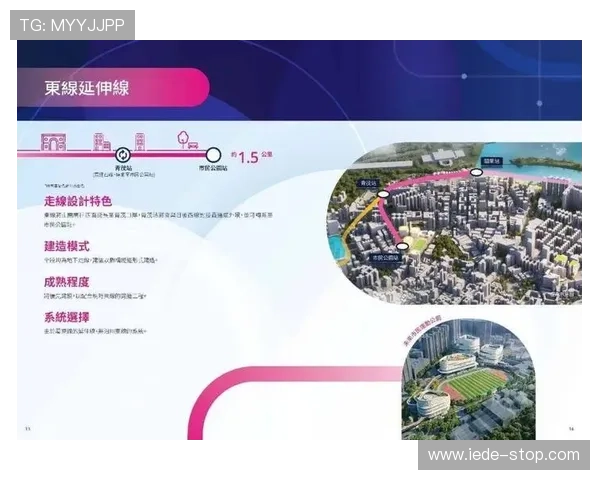Click the 青茂站 label under the line diagram

(123, 168)
